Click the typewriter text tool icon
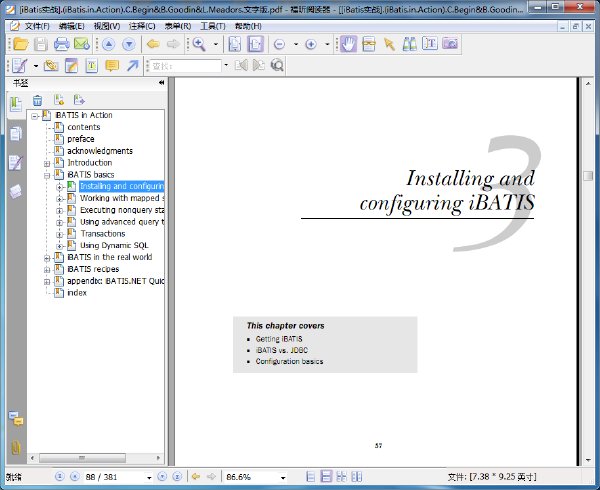The image size is (600, 490). pos(92,66)
